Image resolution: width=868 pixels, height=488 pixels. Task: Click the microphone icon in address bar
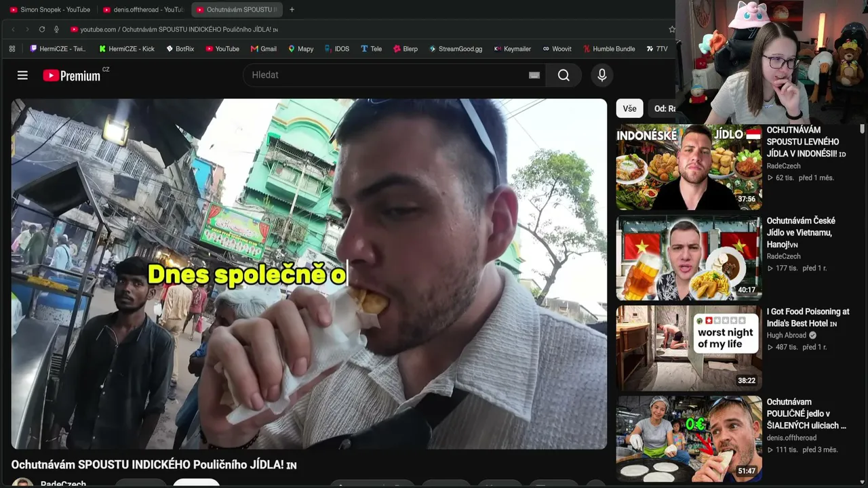(56, 29)
